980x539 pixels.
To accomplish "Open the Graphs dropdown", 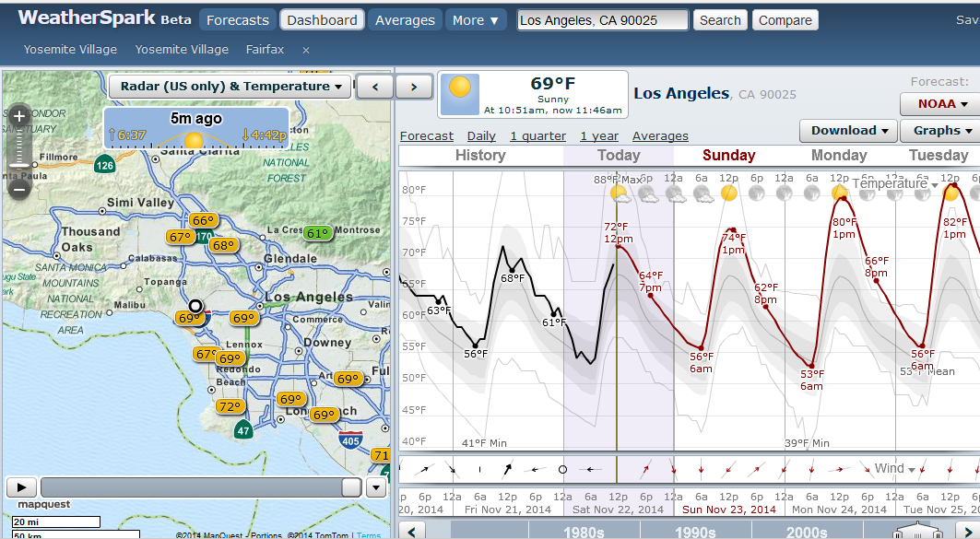I will (942, 131).
